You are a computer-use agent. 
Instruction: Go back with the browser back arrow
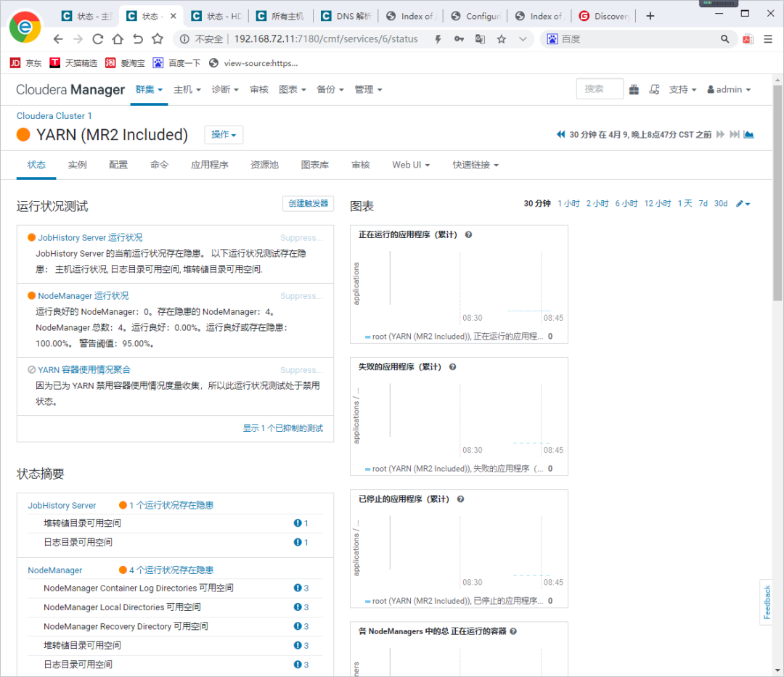(x=58, y=39)
